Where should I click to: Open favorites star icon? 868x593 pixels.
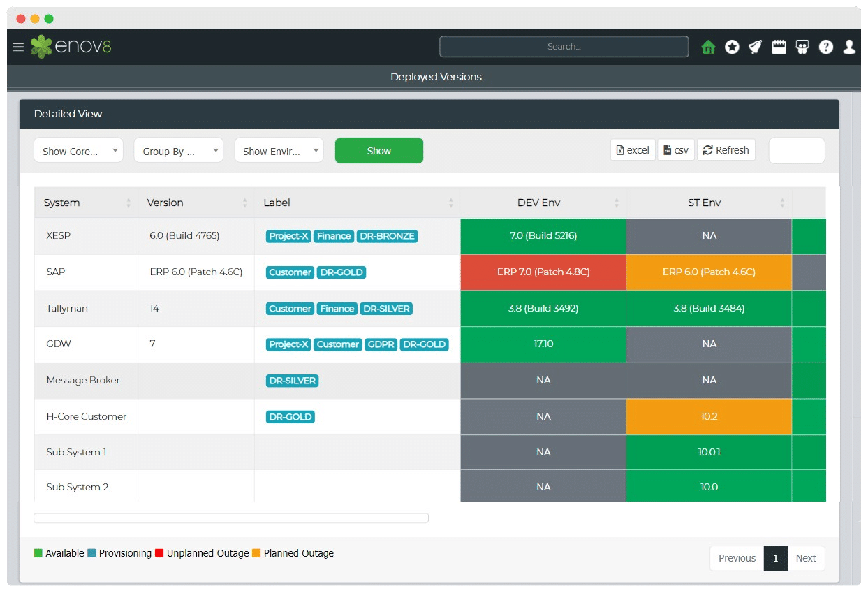click(x=732, y=47)
